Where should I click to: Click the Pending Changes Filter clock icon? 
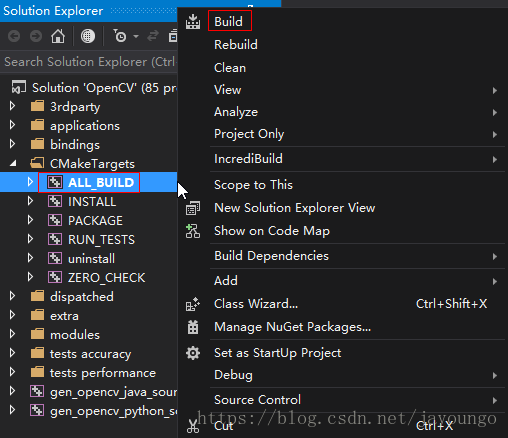tap(120, 36)
